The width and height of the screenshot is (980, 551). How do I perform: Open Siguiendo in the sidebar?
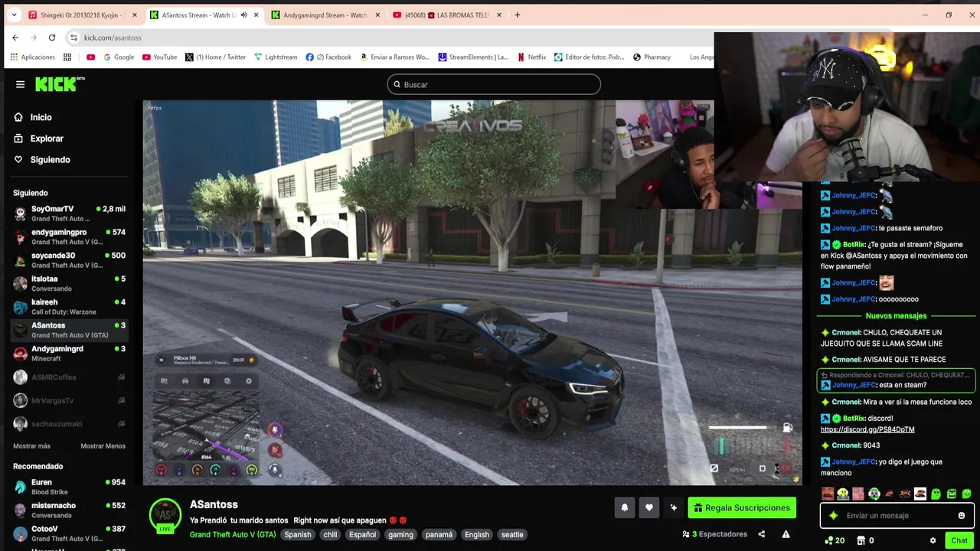coord(42,160)
